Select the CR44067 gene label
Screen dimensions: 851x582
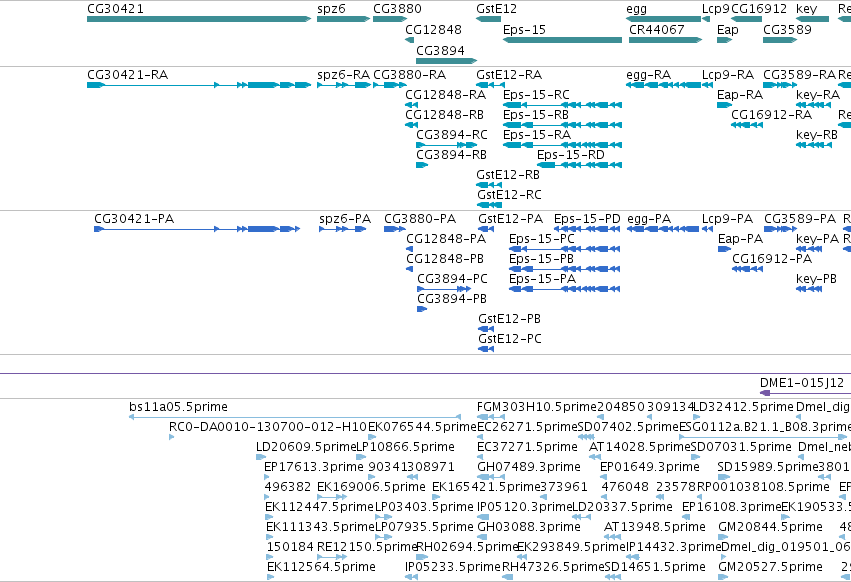(657, 29)
